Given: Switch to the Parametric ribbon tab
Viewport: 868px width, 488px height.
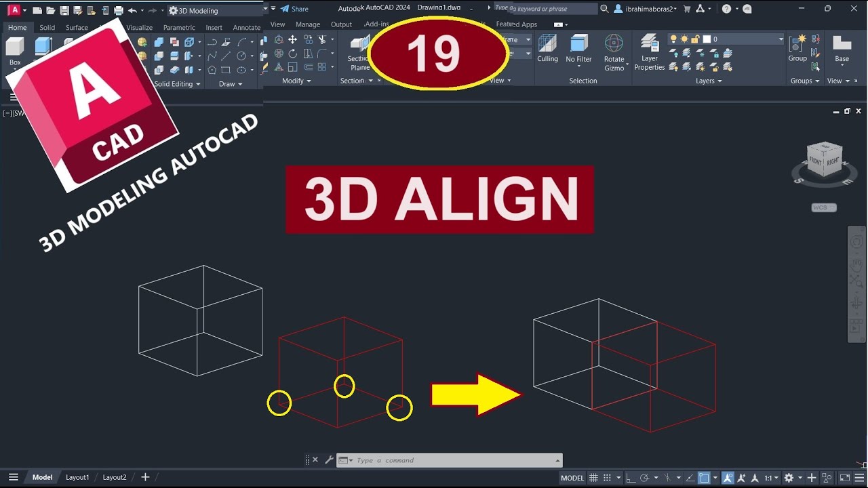Looking at the screenshot, I should [x=179, y=28].
